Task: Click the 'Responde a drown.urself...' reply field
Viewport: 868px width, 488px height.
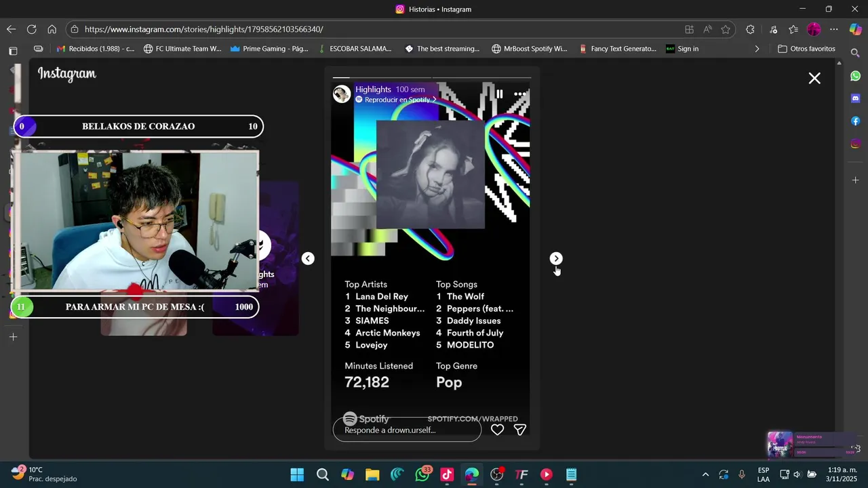Action: (x=407, y=430)
